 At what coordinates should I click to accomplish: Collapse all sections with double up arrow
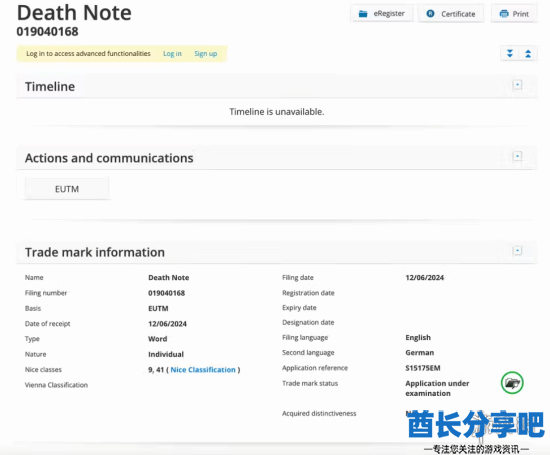[x=528, y=54]
